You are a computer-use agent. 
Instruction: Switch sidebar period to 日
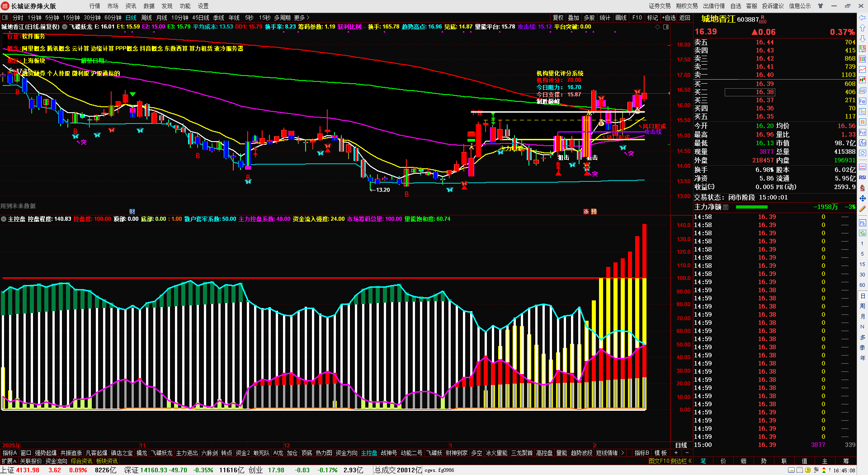click(x=863, y=296)
